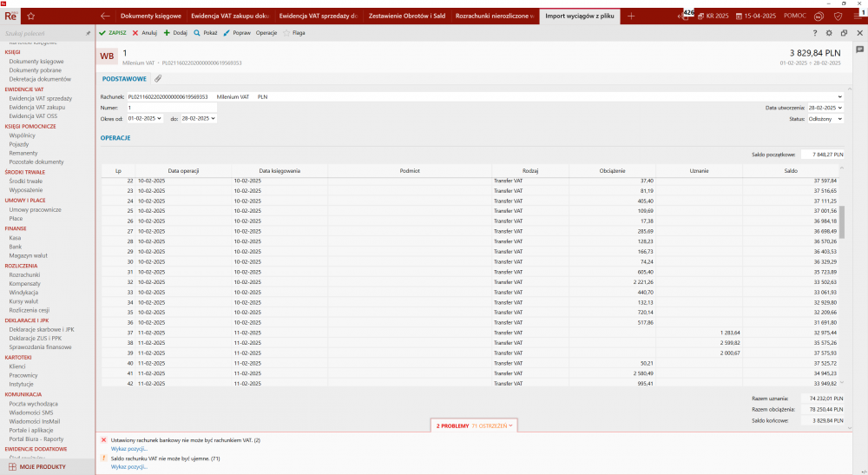868x475 pixels.
Task: Click Wykaz pozycji link under VAT account error
Action: click(129, 449)
